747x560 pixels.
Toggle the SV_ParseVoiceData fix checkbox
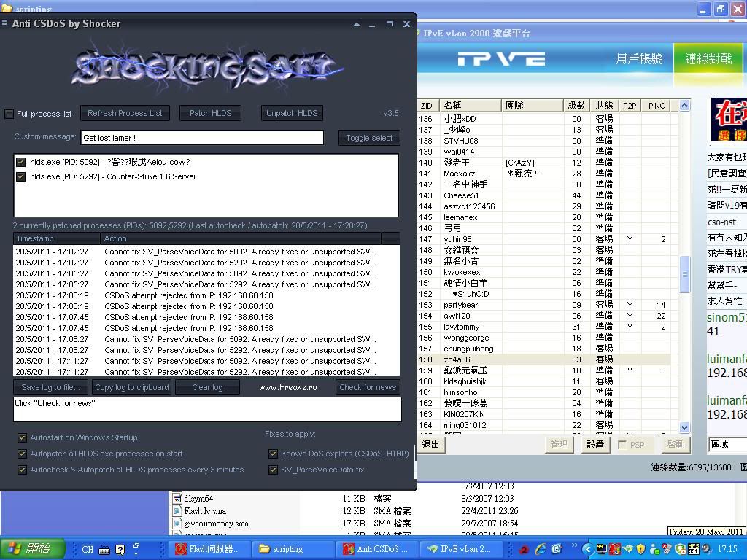coord(273,470)
